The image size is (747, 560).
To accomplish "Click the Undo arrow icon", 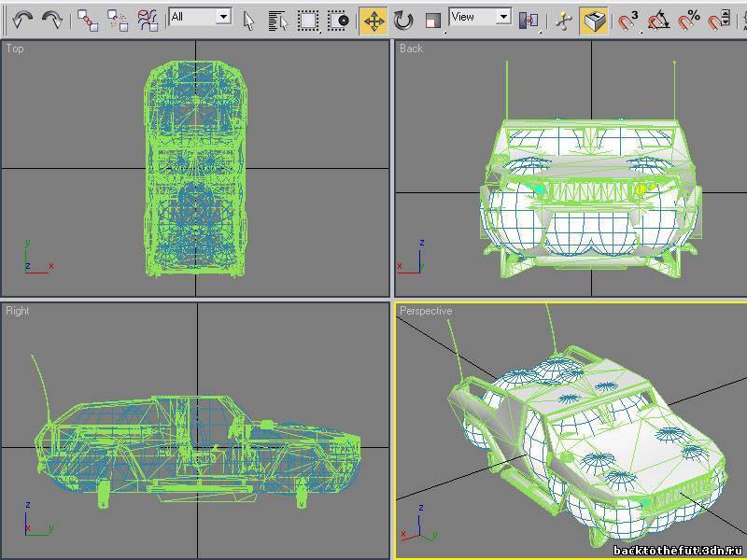I will pos(22,20).
